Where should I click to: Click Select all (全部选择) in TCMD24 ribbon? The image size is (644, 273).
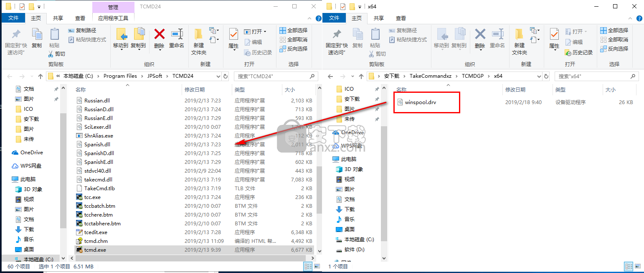tap(293, 31)
